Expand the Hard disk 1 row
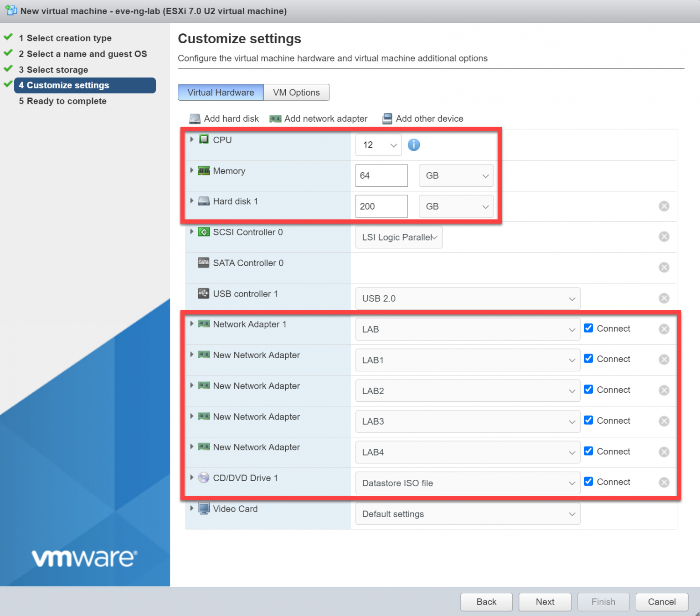The width and height of the screenshot is (700, 616). coord(192,201)
